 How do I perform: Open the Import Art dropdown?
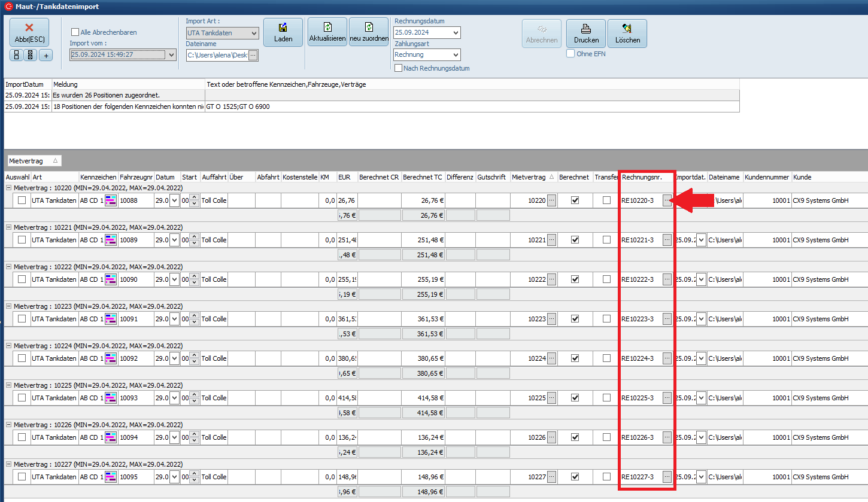[x=253, y=33]
